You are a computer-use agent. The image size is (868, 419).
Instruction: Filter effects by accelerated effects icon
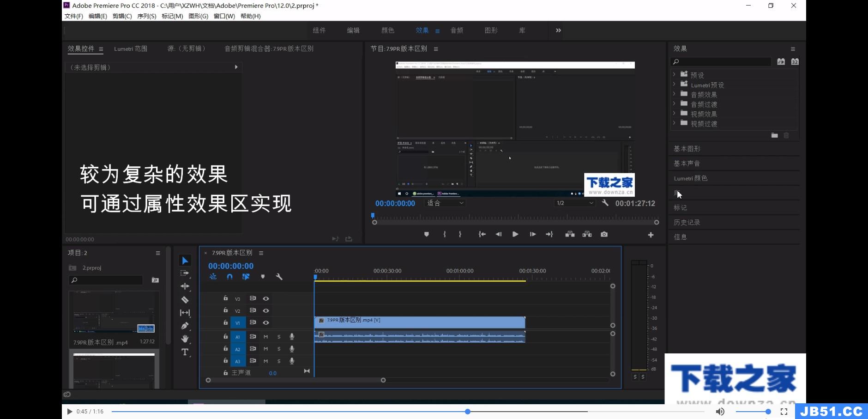point(781,61)
